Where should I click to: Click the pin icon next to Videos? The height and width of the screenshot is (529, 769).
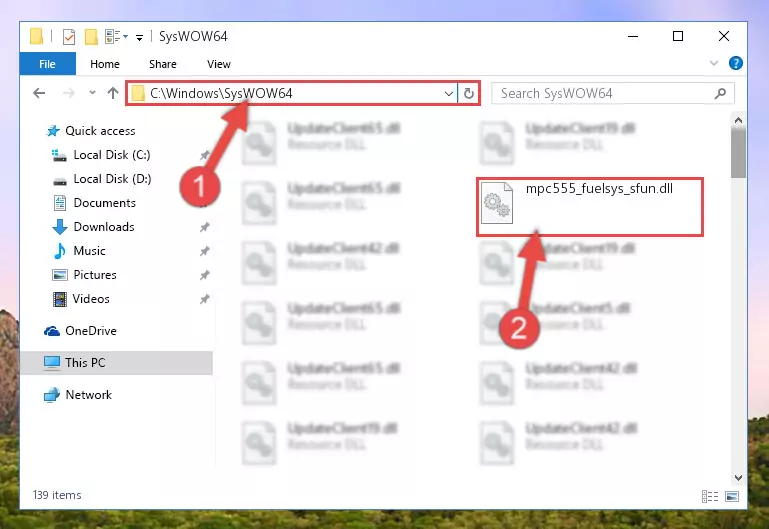point(205,299)
